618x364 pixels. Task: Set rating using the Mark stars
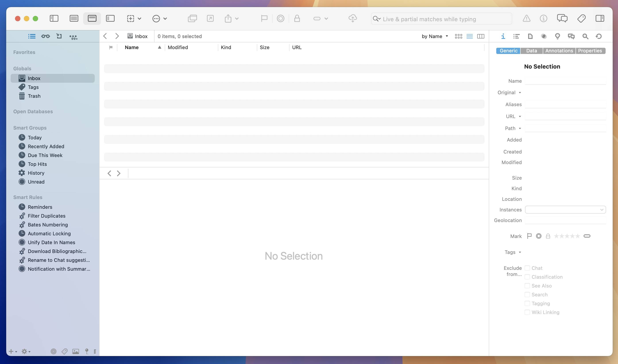pos(567,236)
